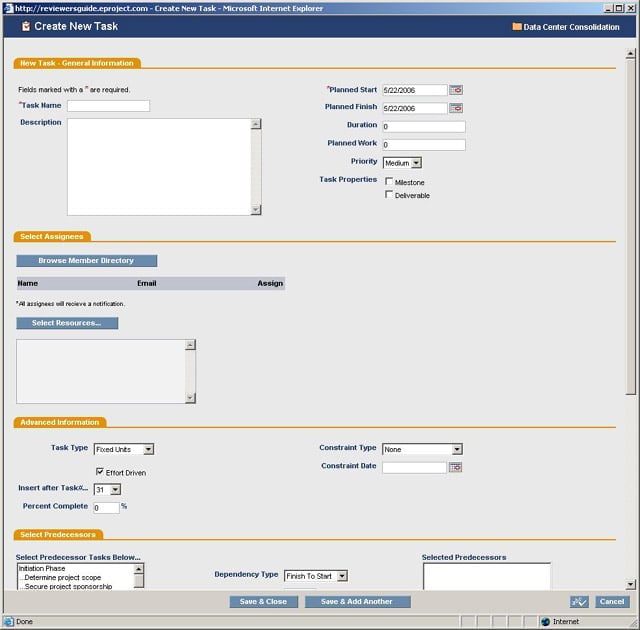640x630 pixels.
Task: Click the Internet zone globe icon
Action: click(x=545, y=621)
